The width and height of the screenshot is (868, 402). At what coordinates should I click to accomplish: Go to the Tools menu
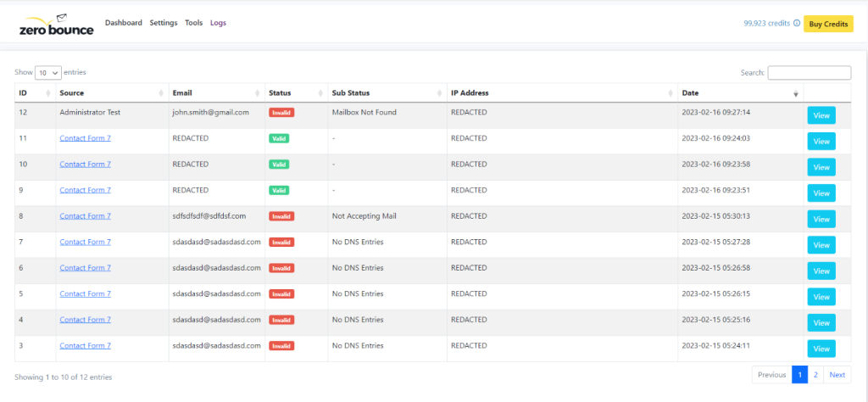point(194,23)
